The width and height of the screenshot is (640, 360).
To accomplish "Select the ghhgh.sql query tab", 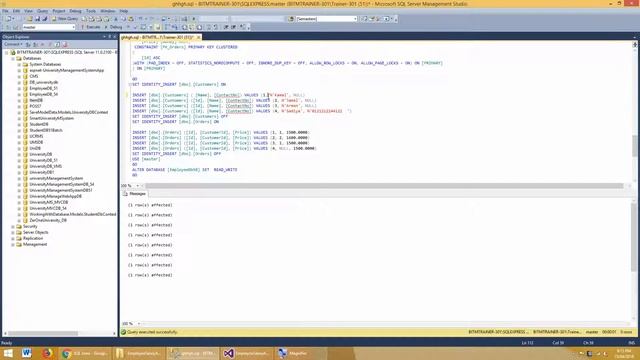I will pos(158,37).
